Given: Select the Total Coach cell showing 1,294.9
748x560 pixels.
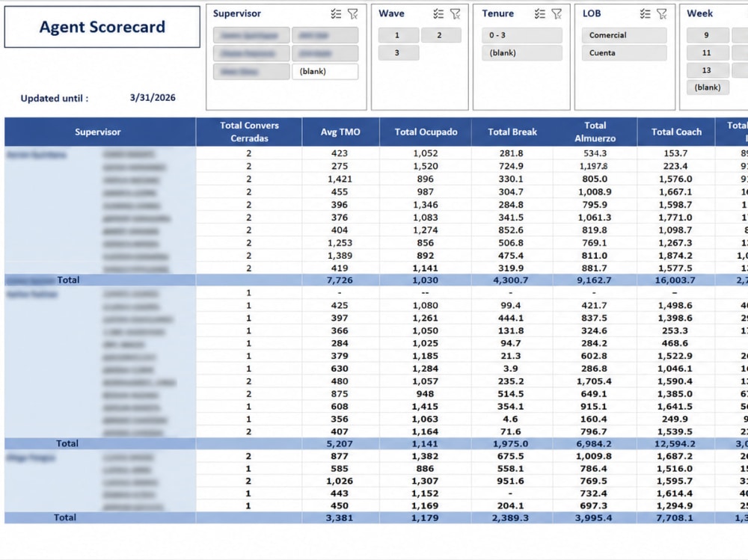Looking at the screenshot, I should pyautogui.click(x=675, y=506).
